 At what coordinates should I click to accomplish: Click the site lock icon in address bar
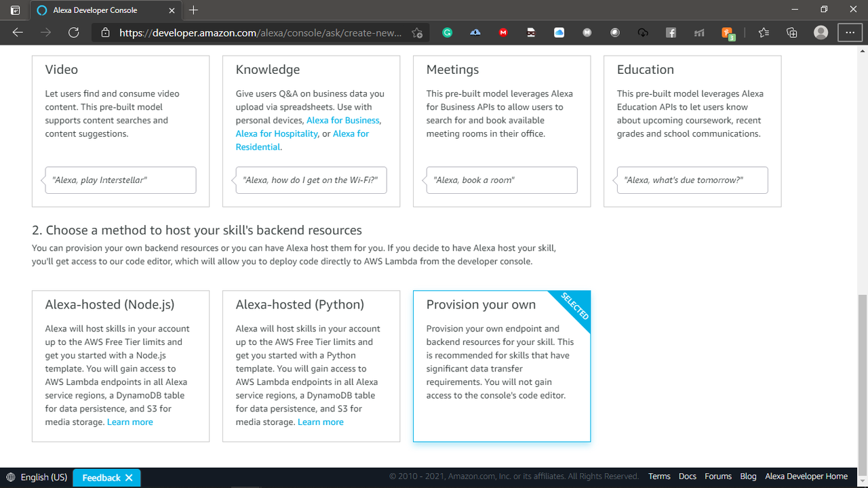(x=105, y=33)
